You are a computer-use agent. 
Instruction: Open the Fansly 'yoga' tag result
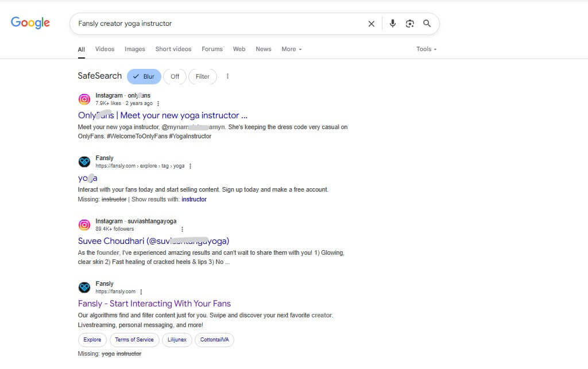pos(87,178)
